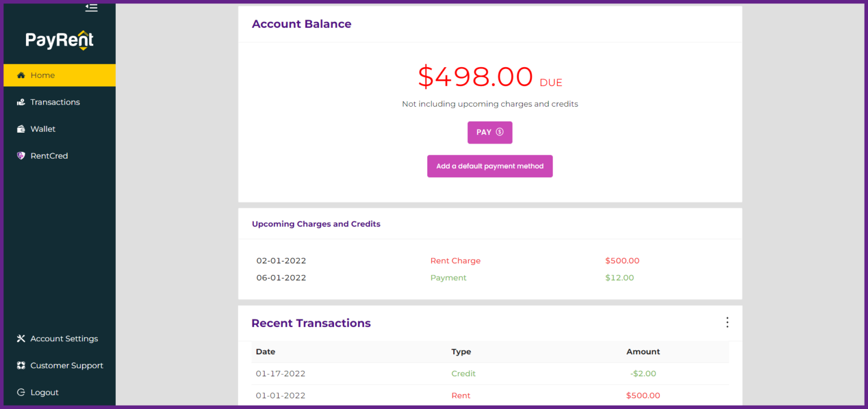Navigate to Transactions from the sidebar
Screen dimensions: 868x409
tap(55, 102)
